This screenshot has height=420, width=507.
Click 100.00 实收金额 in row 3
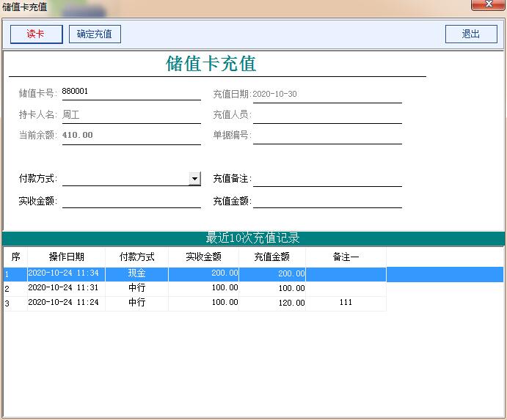[x=203, y=303]
